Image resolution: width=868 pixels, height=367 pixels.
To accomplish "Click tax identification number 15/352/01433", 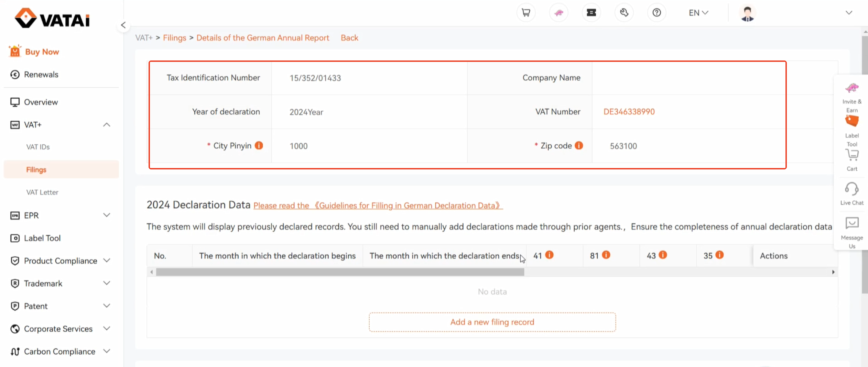I will 315,78.
